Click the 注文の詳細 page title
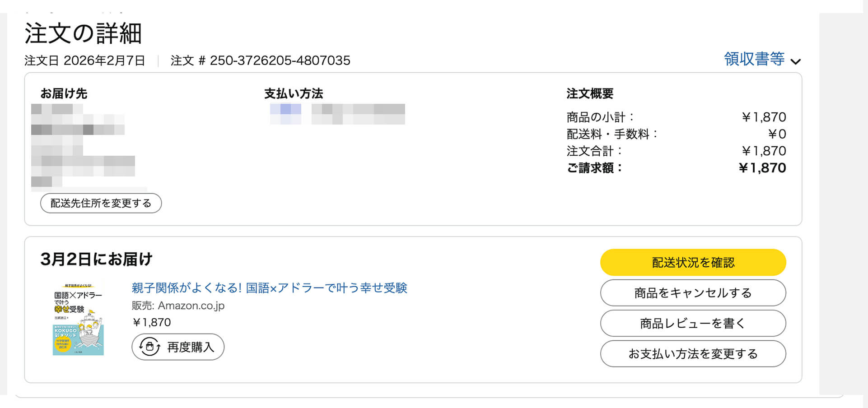This screenshot has height=408, width=868. click(x=83, y=33)
